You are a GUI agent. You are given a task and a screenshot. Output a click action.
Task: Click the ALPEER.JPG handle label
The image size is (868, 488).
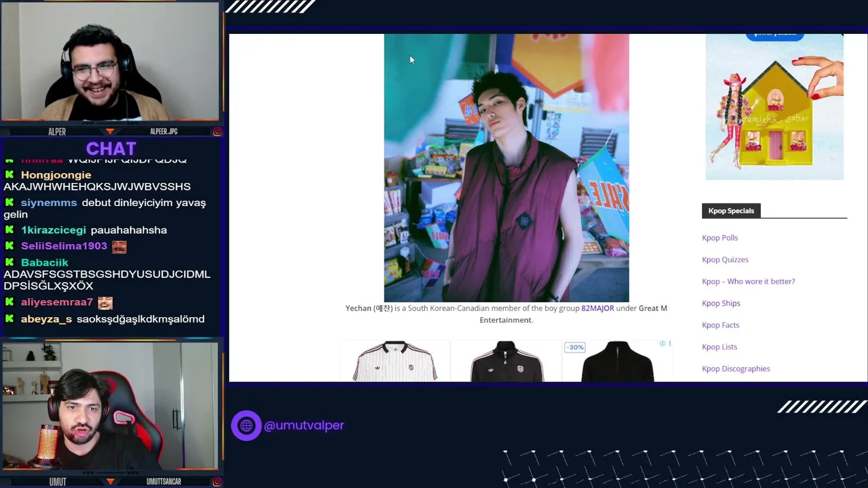tap(163, 131)
